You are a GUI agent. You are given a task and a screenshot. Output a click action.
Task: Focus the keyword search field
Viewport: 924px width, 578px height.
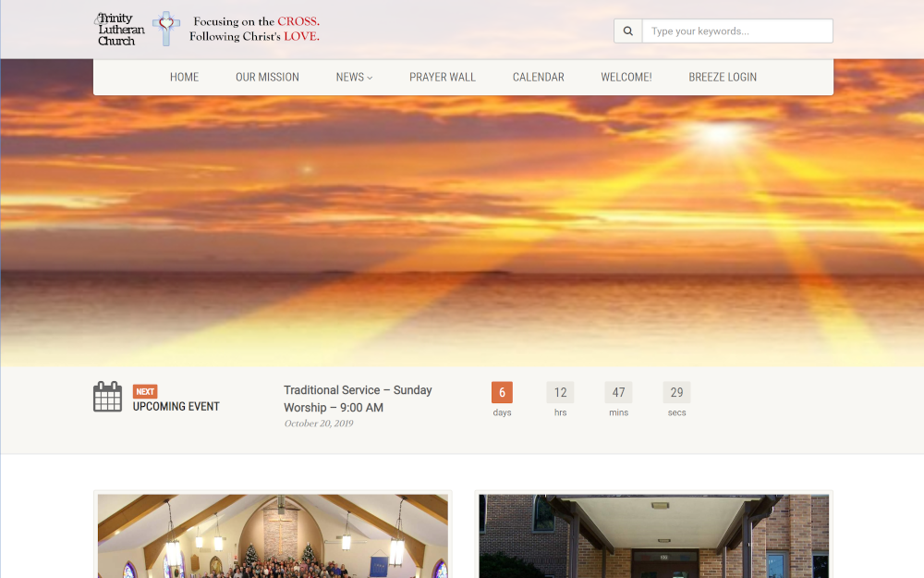[737, 31]
